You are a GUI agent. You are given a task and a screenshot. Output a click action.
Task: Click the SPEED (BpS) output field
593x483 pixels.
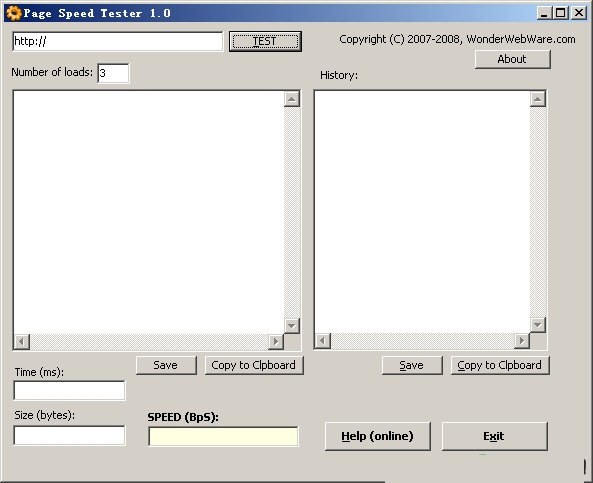point(223,436)
